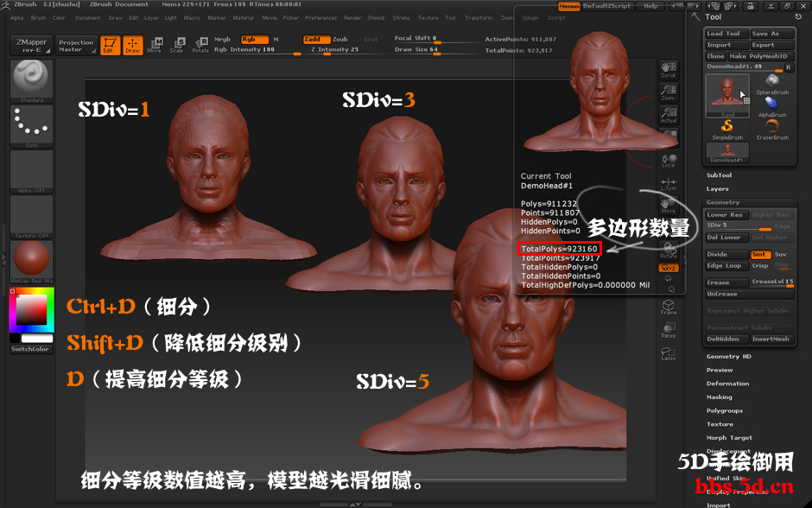
Task: Open the Document menu
Action: (x=87, y=17)
